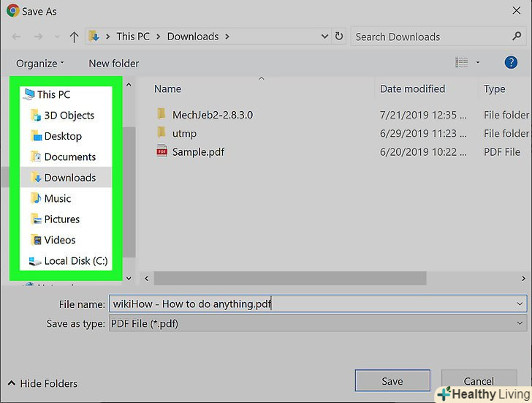Viewport: 532px width, 403px height.
Task: Expand the chevron after This PC in path
Action: click(158, 37)
